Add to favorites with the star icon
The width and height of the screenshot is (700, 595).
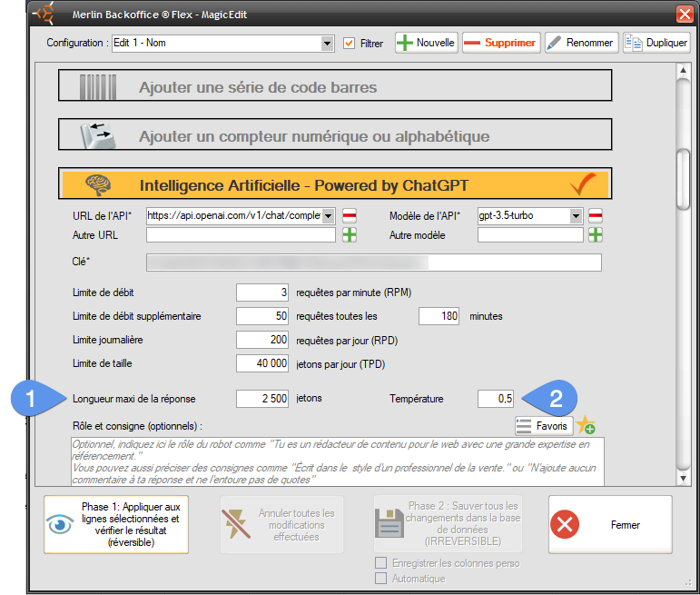[586, 425]
